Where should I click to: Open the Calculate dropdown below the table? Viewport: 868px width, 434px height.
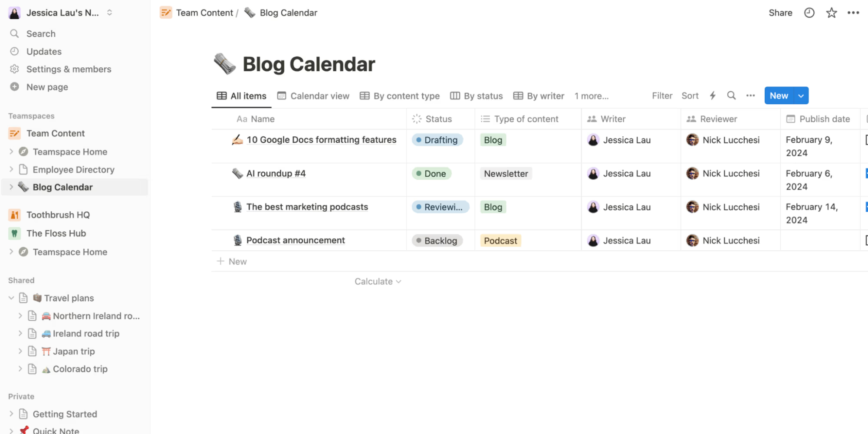coord(377,281)
